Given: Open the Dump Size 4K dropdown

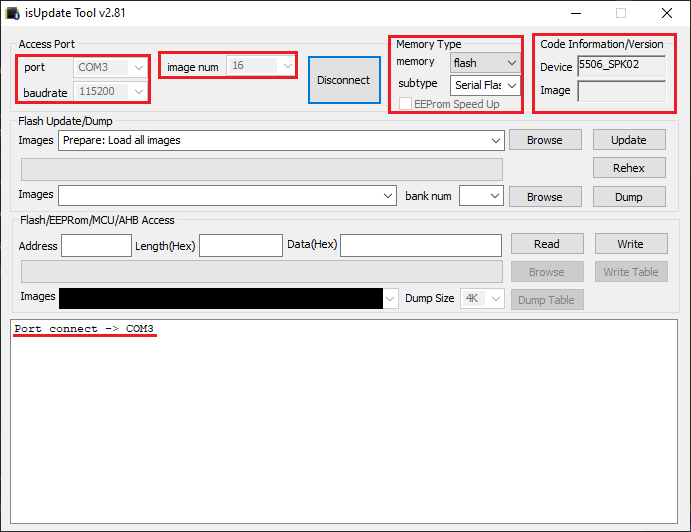Looking at the screenshot, I should [482, 299].
